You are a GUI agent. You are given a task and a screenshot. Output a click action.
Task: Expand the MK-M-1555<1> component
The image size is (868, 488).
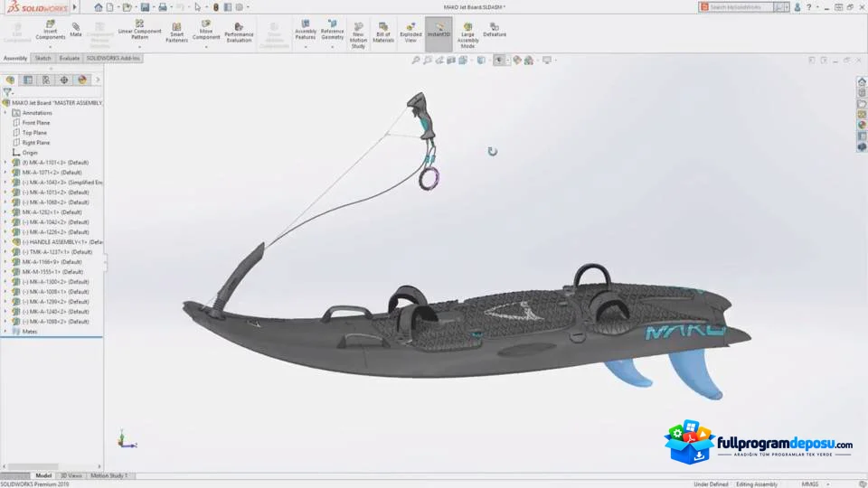[x=5, y=272]
